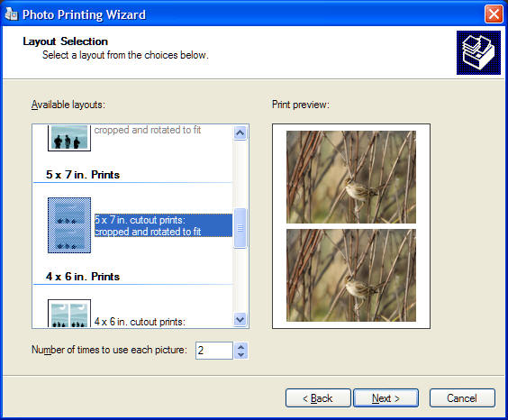Click the number of times input field
The image size is (508, 420).
click(x=214, y=351)
